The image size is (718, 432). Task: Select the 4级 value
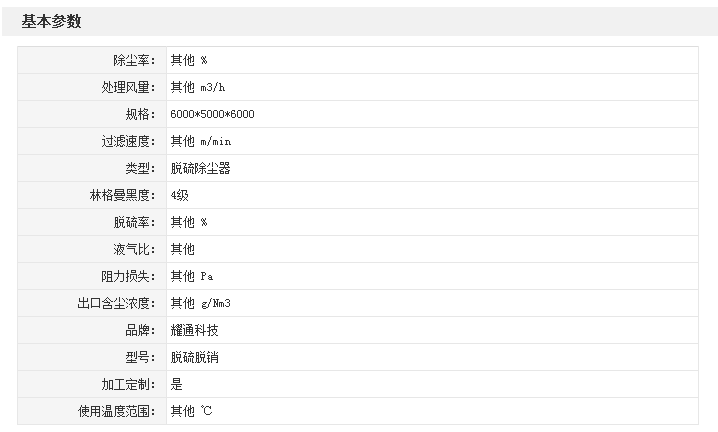click(x=179, y=195)
